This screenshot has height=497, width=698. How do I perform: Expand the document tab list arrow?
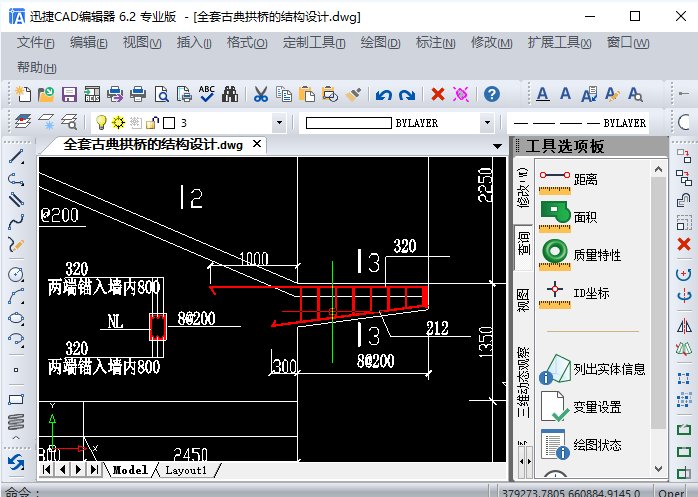click(497, 146)
